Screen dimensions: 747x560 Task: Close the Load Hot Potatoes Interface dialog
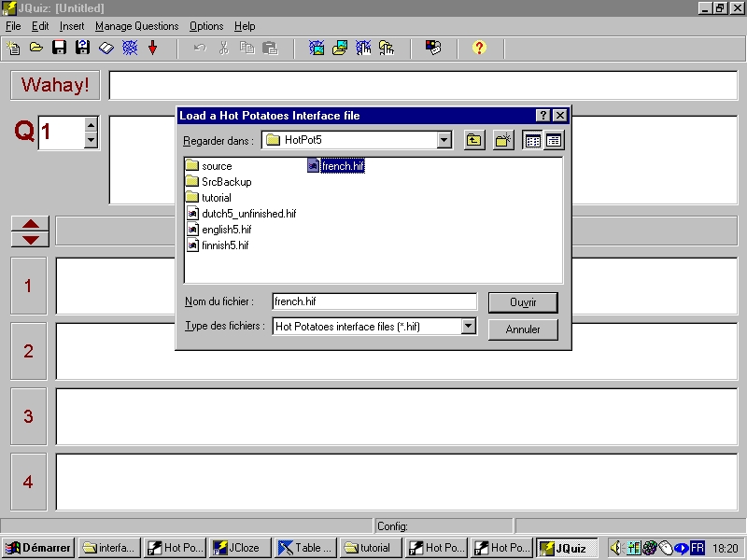coord(560,115)
